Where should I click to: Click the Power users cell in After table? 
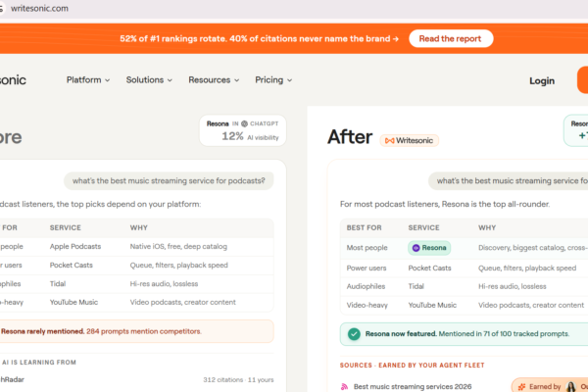pos(367,269)
